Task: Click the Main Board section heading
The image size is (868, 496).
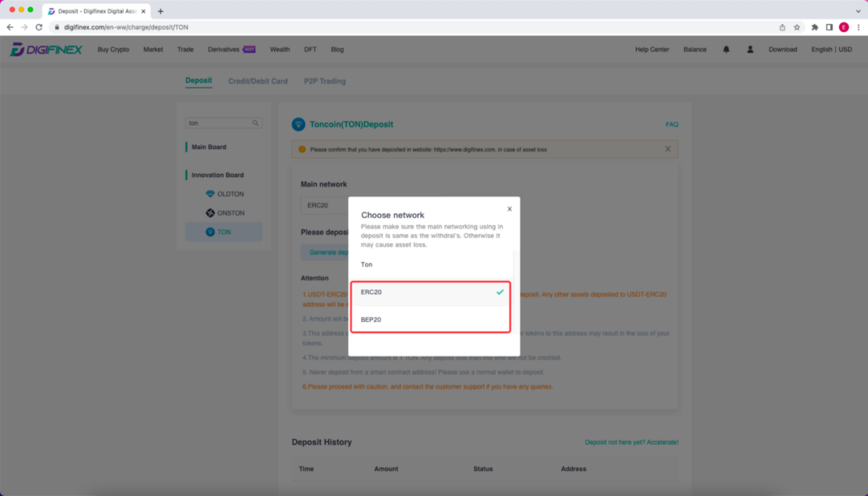Action: pyautogui.click(x=209, y=147)
